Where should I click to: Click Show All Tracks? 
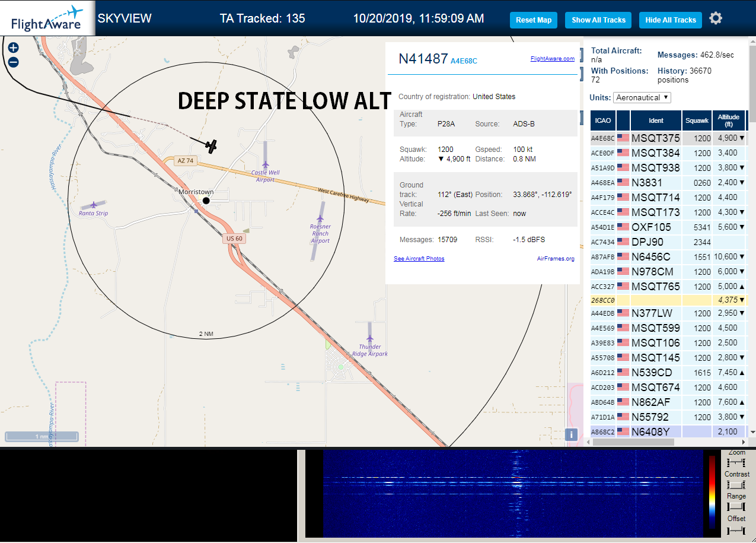click(598, 20)
